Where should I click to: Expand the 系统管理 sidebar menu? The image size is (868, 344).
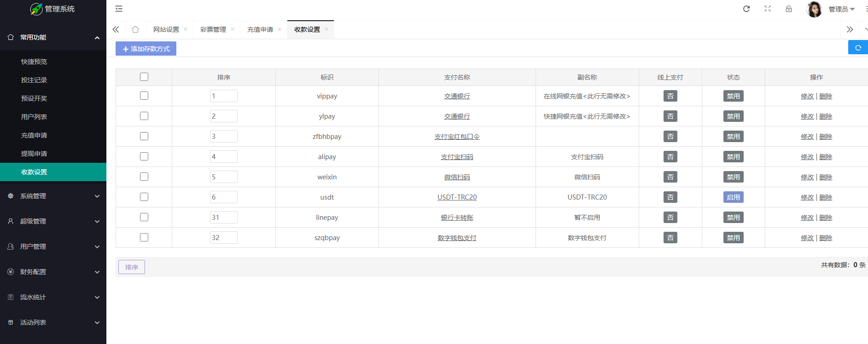pyautogui.click(x=53, y=196)
